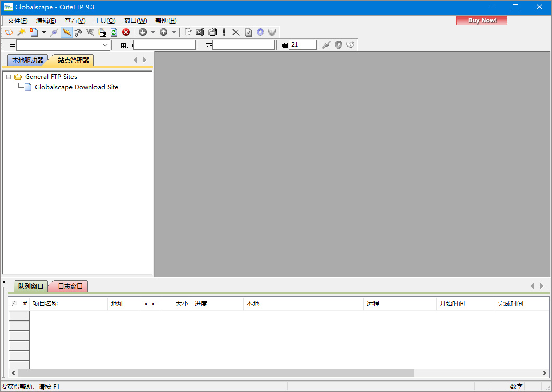This screenshot has height=392, width=552.
Task: Click the Upload arrow icon
Action: click(x=163, y=32)
